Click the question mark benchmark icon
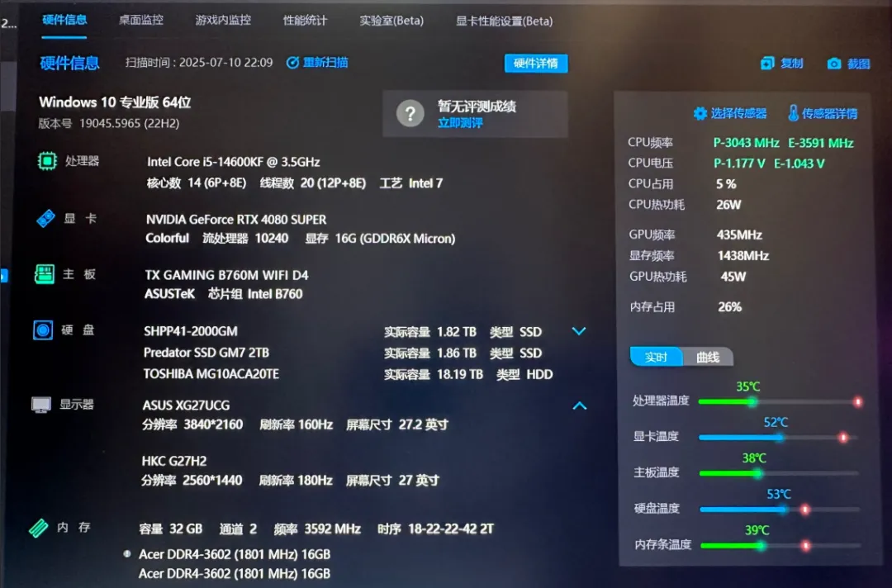 [x=410, y=114]
